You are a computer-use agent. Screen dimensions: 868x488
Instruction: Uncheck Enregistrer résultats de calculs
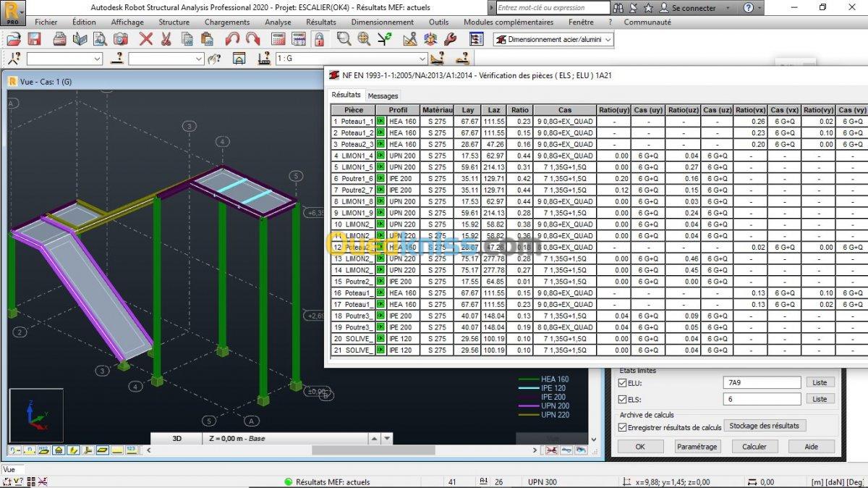point(623,427)
